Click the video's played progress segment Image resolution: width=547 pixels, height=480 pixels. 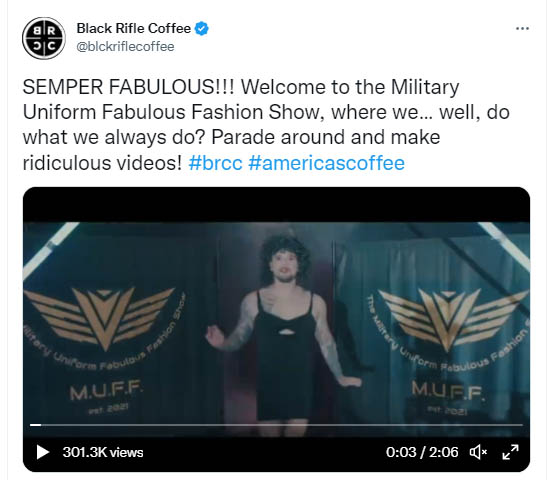[x=35, y=425]
